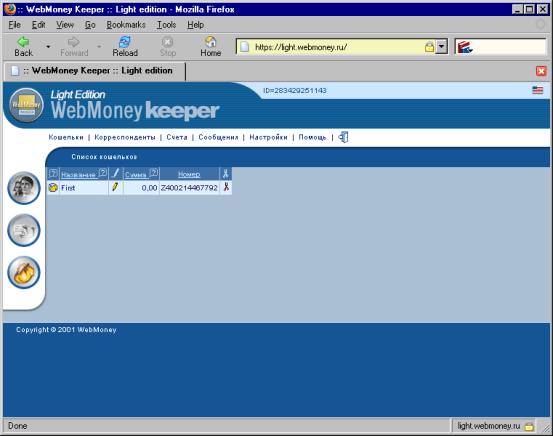Click the Stop loading button

click(168, 47)
